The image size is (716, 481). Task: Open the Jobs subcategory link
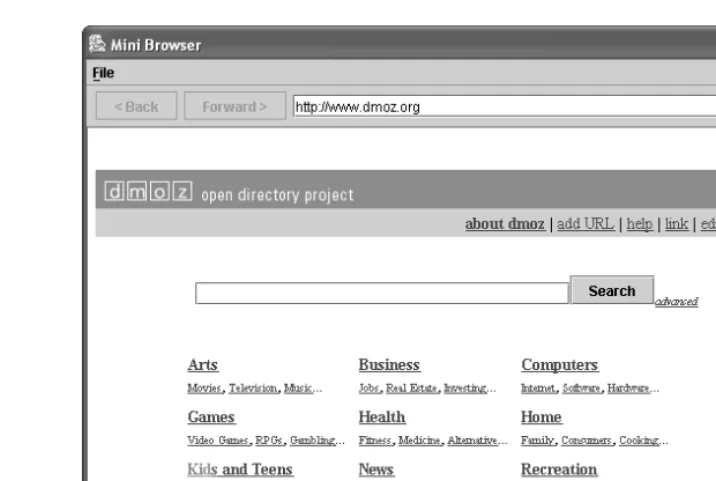point(369,388)
